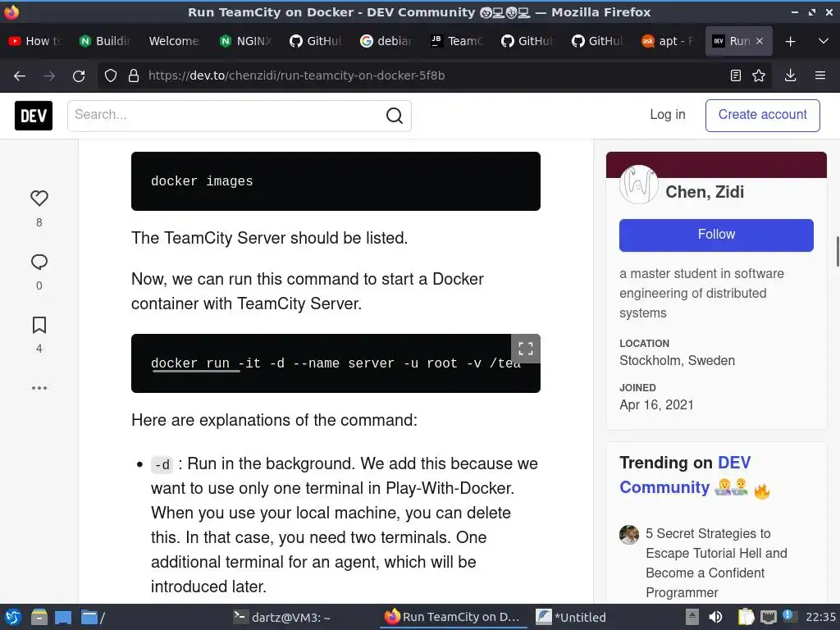Image resolution: width=840 pixels, height=630 pixels.
Task: Click the network monitor tray icon
Action: click(768, 617)
